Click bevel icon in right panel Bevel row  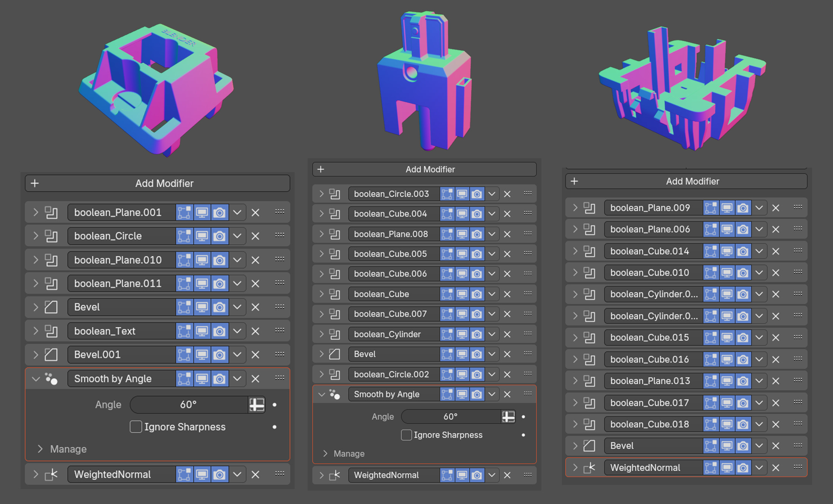click(589, 446)
